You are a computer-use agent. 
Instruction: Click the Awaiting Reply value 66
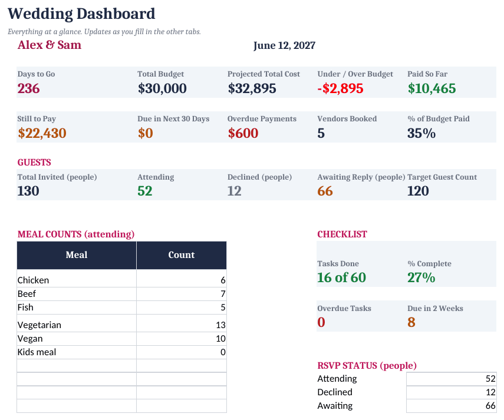coord(325,191)
